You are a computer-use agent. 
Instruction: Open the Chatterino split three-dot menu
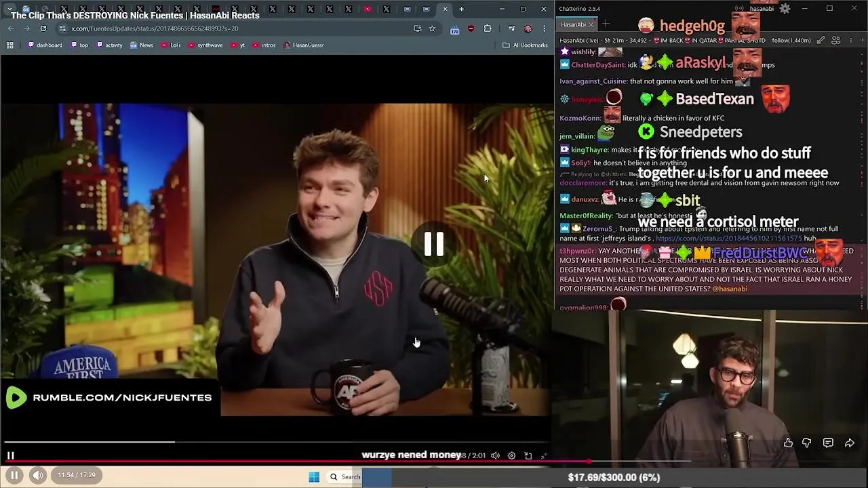tap(851, 40)
